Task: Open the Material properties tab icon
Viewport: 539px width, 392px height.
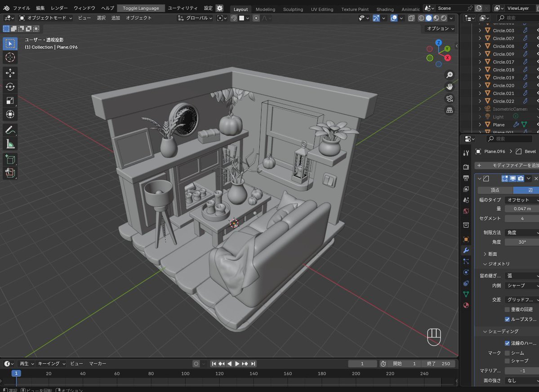Action: (466, 305)
